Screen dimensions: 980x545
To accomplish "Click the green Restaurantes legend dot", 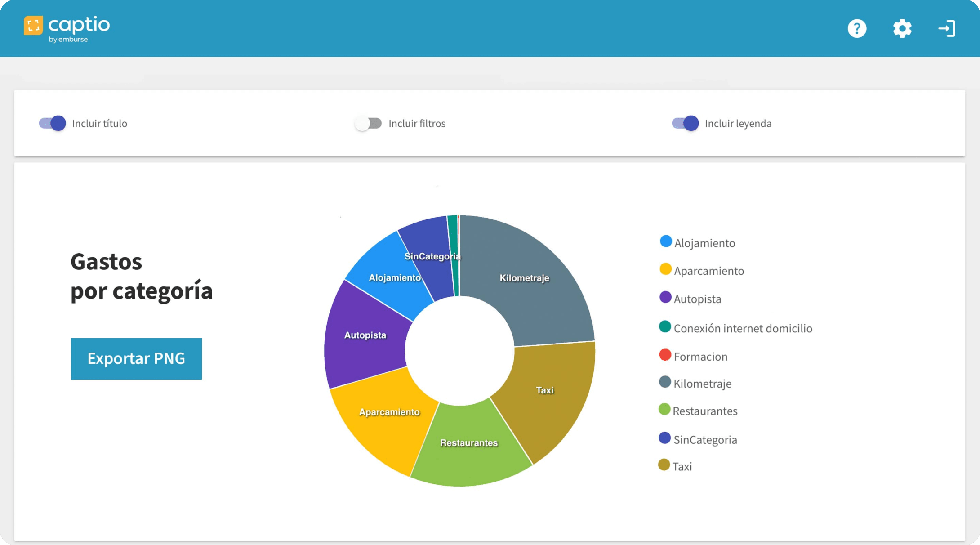I will [664, 409].
